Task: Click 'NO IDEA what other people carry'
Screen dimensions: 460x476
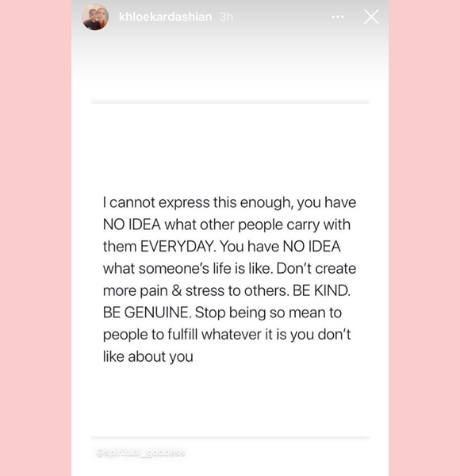Action: tap(207, 225)
